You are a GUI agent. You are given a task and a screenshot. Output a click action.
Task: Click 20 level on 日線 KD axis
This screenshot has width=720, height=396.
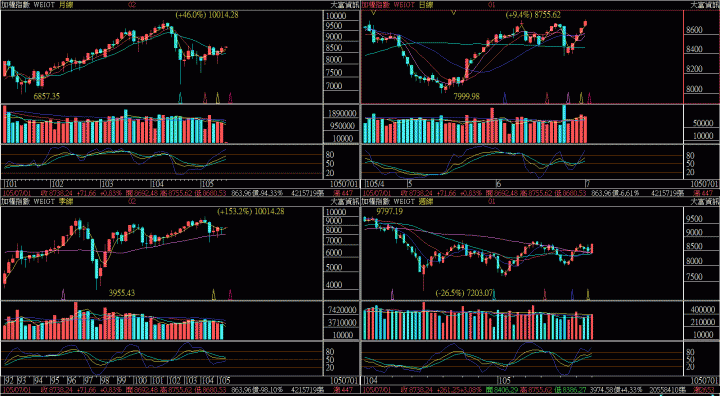[x=690, y=172]
